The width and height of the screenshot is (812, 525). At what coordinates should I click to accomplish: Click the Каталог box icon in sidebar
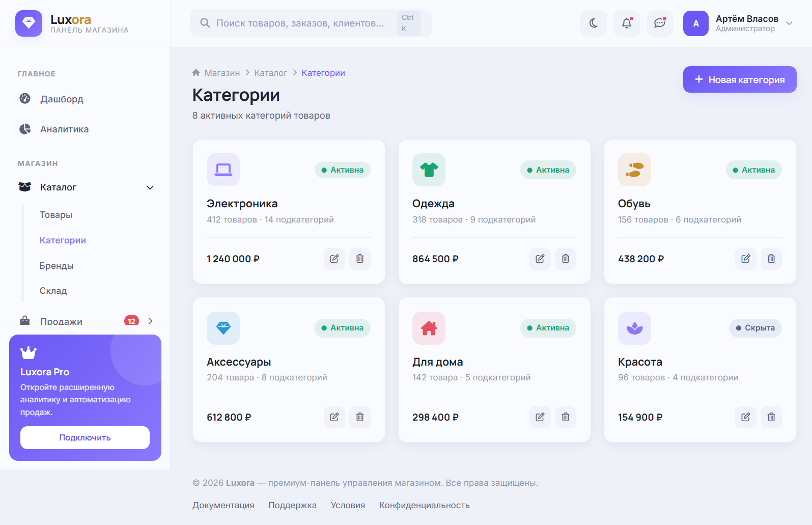[x=25, y=187]
